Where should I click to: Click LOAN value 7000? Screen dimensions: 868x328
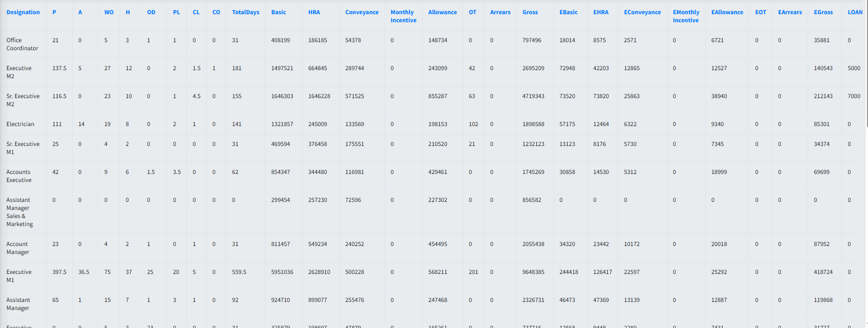pos(854,96)
